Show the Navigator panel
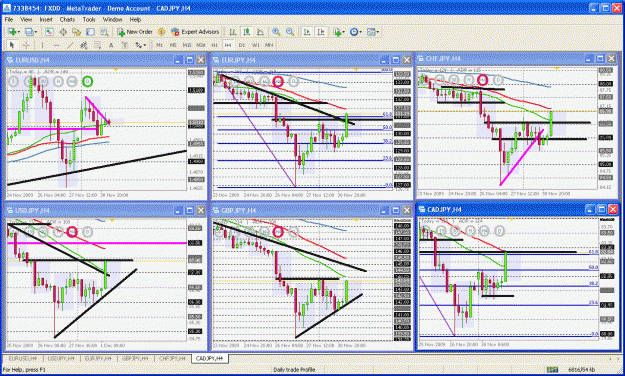The width and height of the screenshot is (625, 376). (77, 32)
